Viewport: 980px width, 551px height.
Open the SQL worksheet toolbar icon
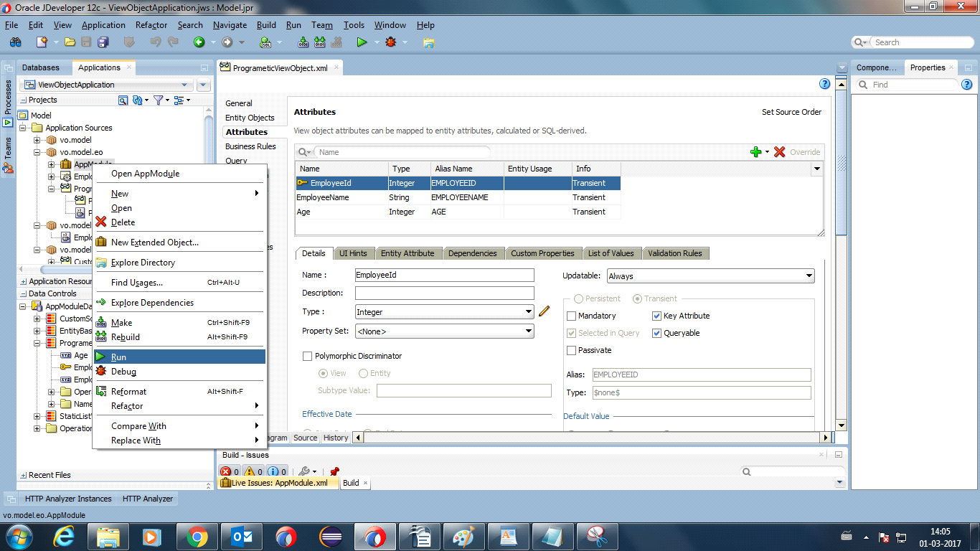264,42
